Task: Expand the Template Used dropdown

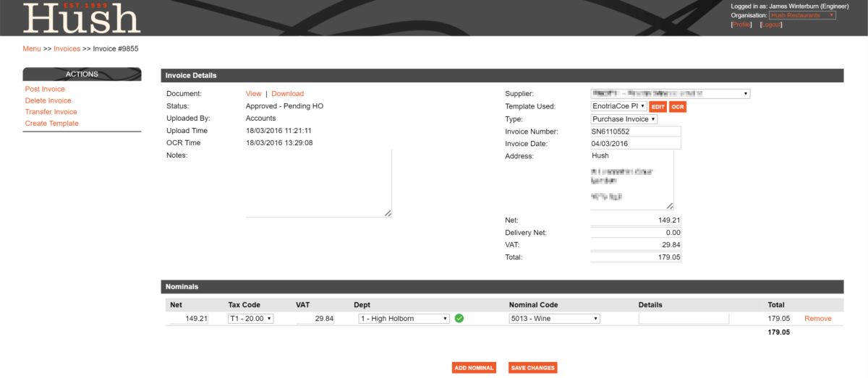Action: click(618, 106)
